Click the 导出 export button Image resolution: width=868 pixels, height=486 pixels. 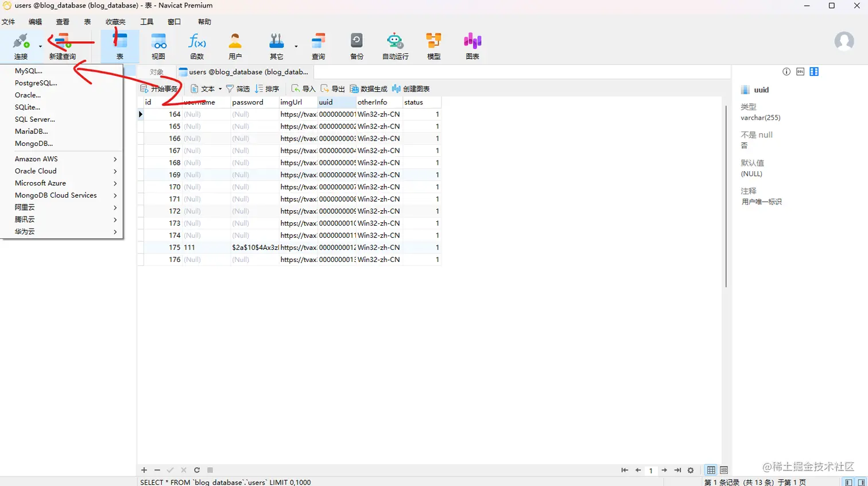[x=332, y=88]
